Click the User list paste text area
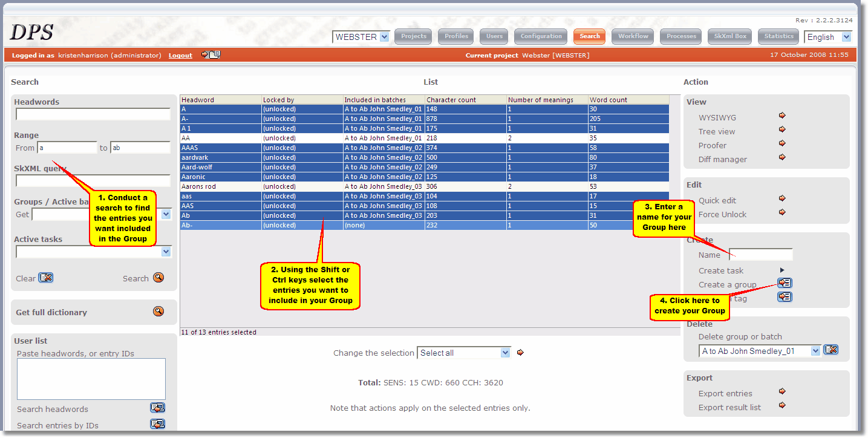Viewport: 868px width, 438px height. [x=91, y=379]
